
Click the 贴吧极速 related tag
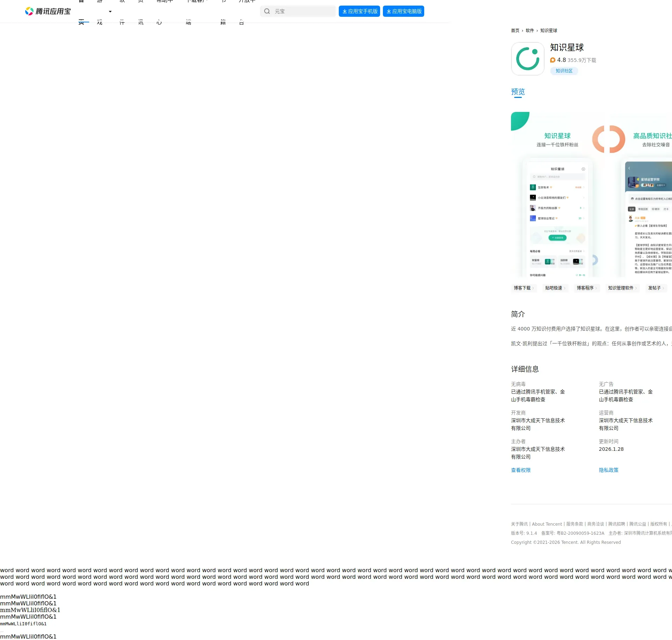coord(553,288)
